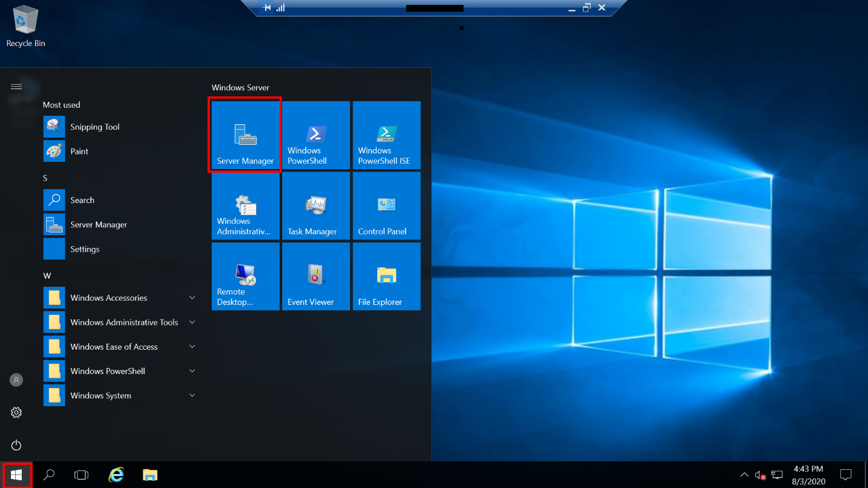Expand the Windows Accessories folder
Screen dimensions: 868x488
pyautogui.click(x=121, y=298)
